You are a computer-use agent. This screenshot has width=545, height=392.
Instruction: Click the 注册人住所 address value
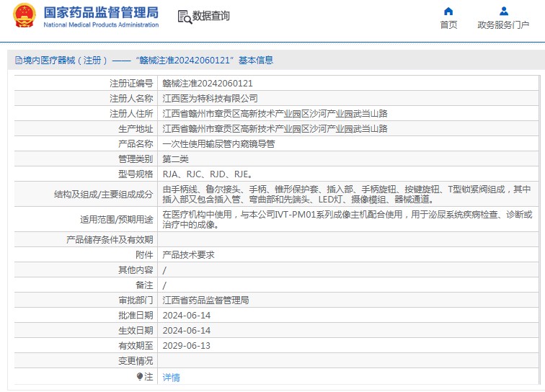click(x=275, y=114)
